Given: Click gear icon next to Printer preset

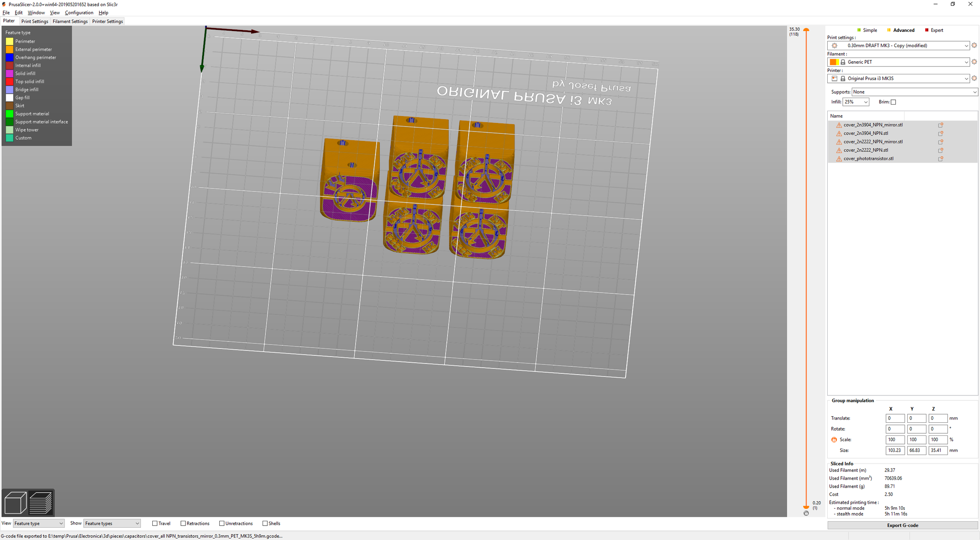Looking at the screenshot, I should (x=974, y=78).
